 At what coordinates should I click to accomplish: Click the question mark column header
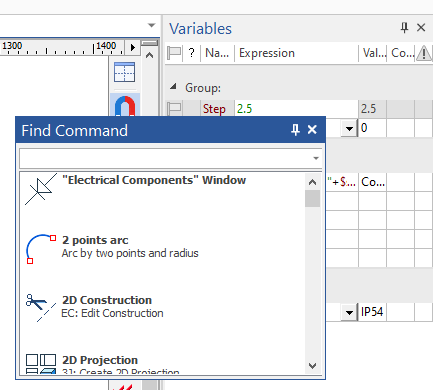click(x=191, y=53)
